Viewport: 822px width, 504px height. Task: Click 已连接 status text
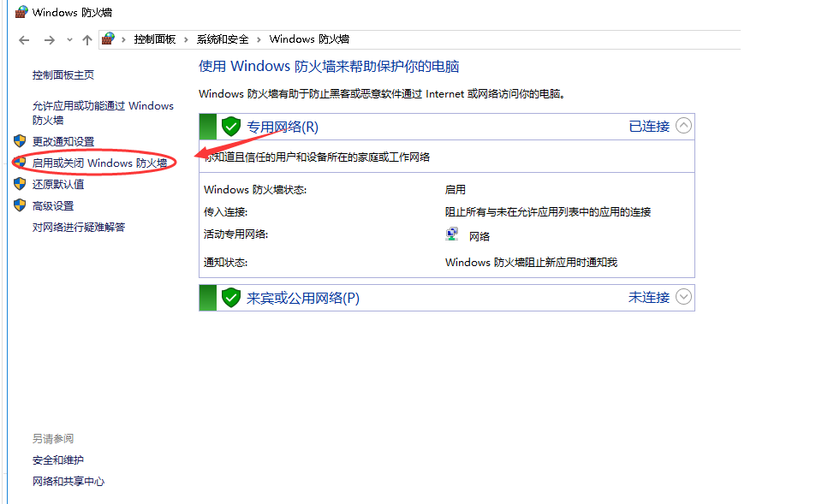point(649,127)
